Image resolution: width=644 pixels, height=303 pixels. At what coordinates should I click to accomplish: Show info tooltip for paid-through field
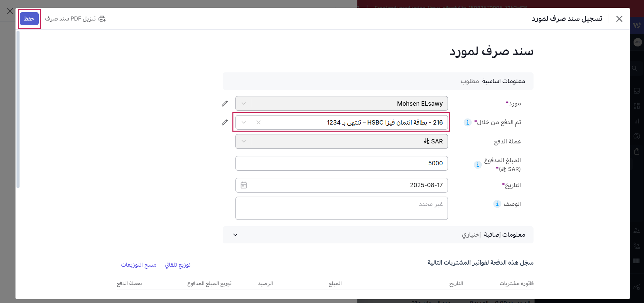point(468,122)
